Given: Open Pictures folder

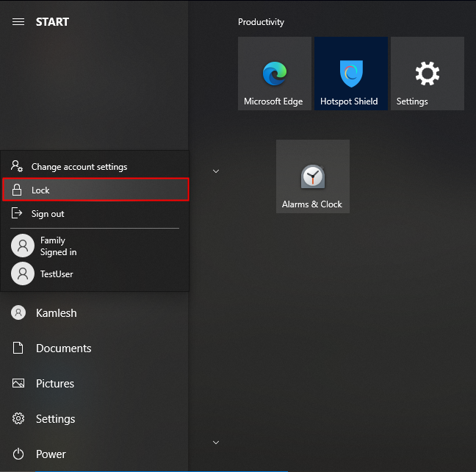Looking at the screenshot, I should 94,383.
